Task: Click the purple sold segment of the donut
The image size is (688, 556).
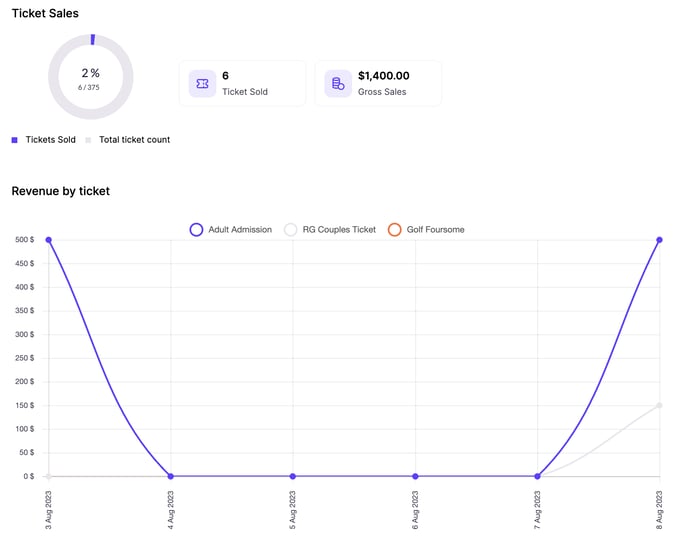Action: coord(93,39)
